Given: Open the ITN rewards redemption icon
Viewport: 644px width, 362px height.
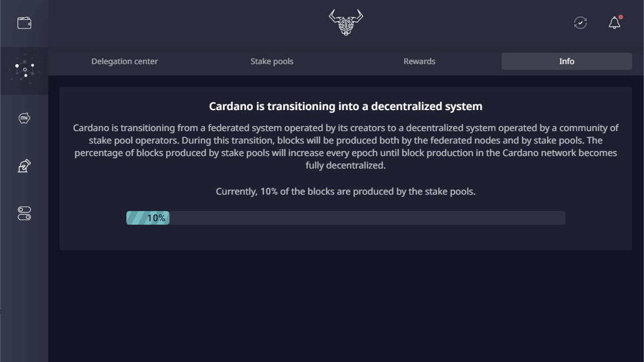Looking at the screenshot, I should pos(24,119).
